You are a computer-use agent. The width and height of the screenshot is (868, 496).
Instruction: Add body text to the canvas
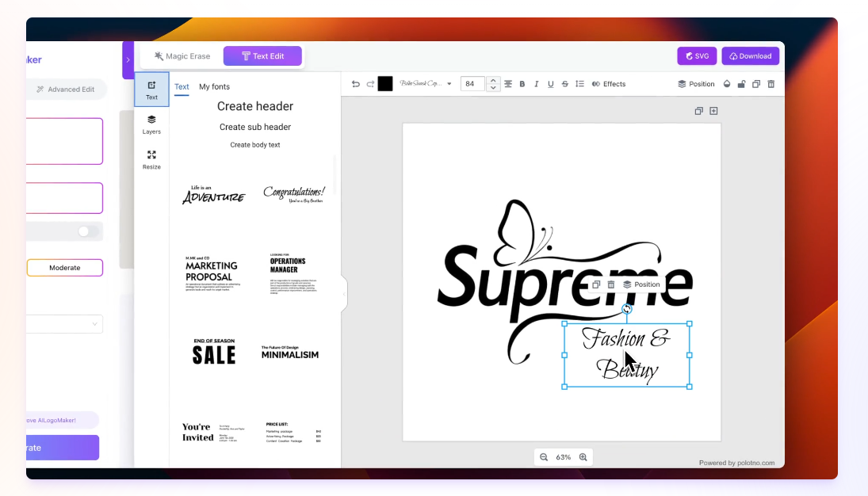(255, 145)
